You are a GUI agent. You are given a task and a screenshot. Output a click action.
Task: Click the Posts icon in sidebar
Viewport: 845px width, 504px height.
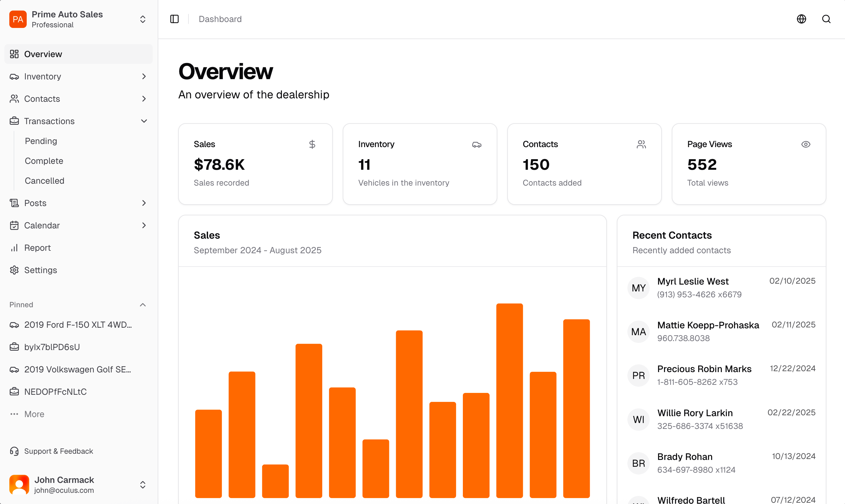(14, 203)
